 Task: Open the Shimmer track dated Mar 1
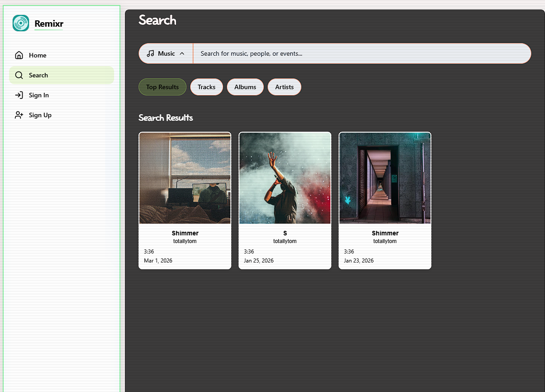[185, 200]
